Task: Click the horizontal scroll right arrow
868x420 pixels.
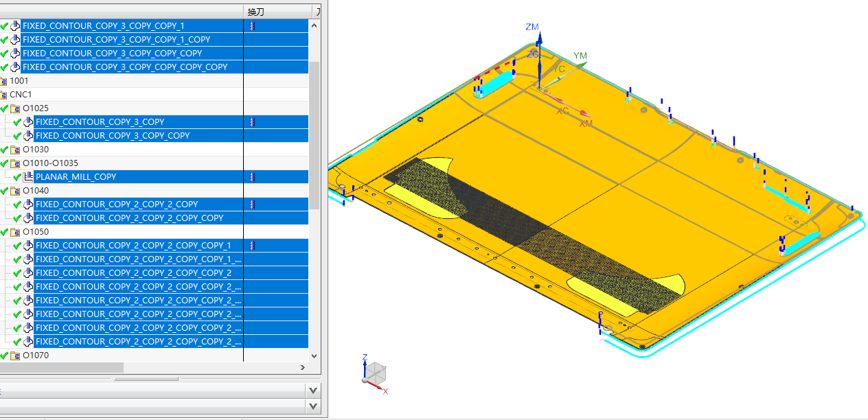Action: coord(304,368)
